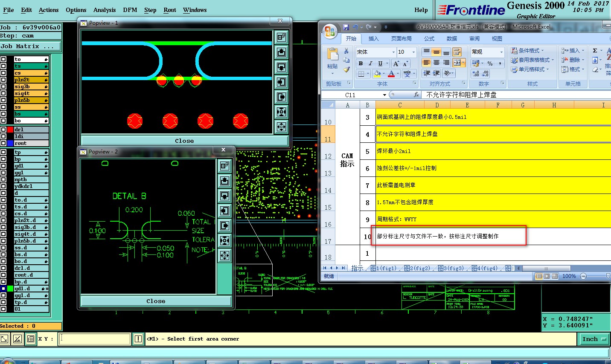This screenshot has width=611, height=364.
Task: Click the Percent style icon
Action: click(490, 63)
